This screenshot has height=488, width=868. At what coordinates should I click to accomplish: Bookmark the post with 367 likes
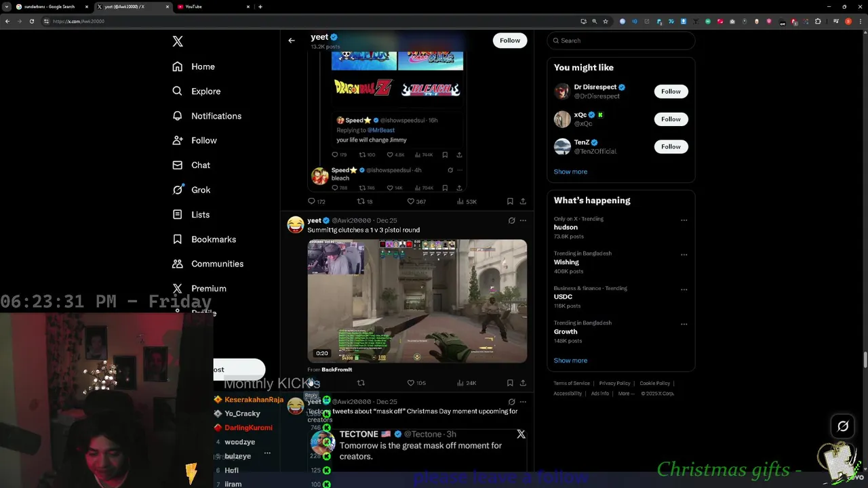coord(510,201)
